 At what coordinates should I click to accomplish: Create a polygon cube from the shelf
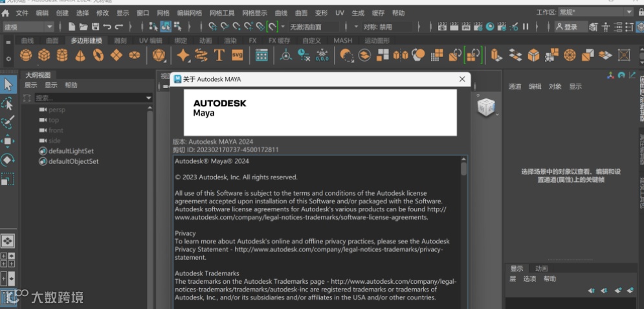44,54
